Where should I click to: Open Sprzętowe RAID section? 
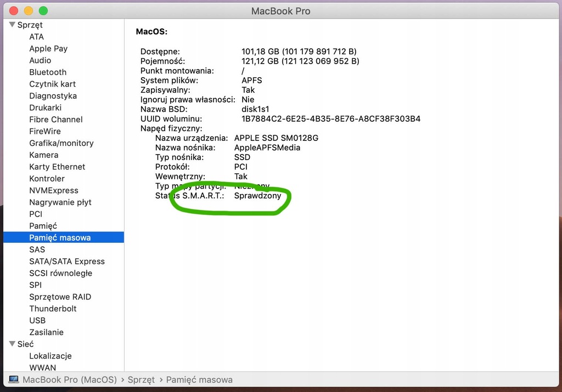click(60, 297)
